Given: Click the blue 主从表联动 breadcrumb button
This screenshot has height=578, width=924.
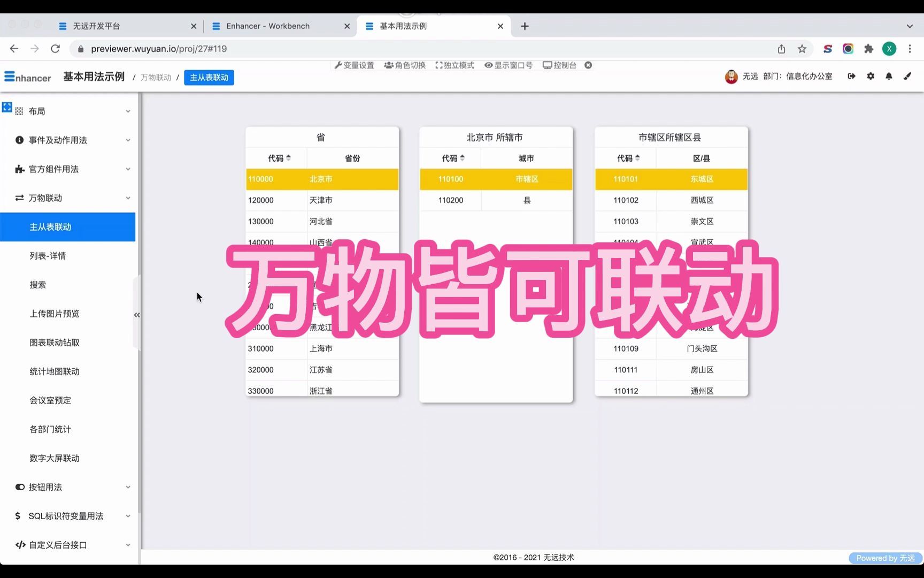Looking at the screenshot, I should [x=209, y=77].
